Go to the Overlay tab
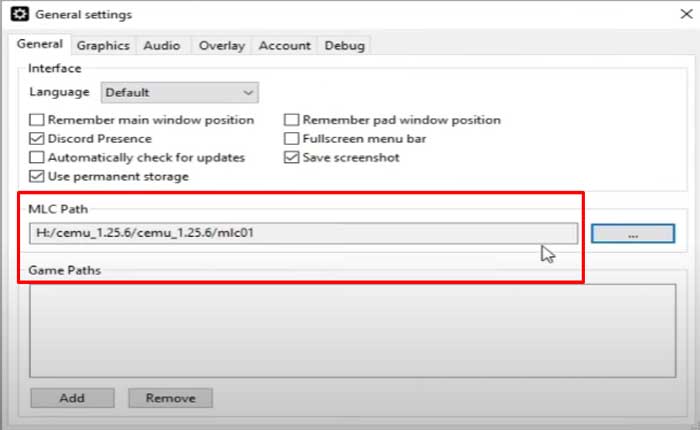 (x=221, y=45)
